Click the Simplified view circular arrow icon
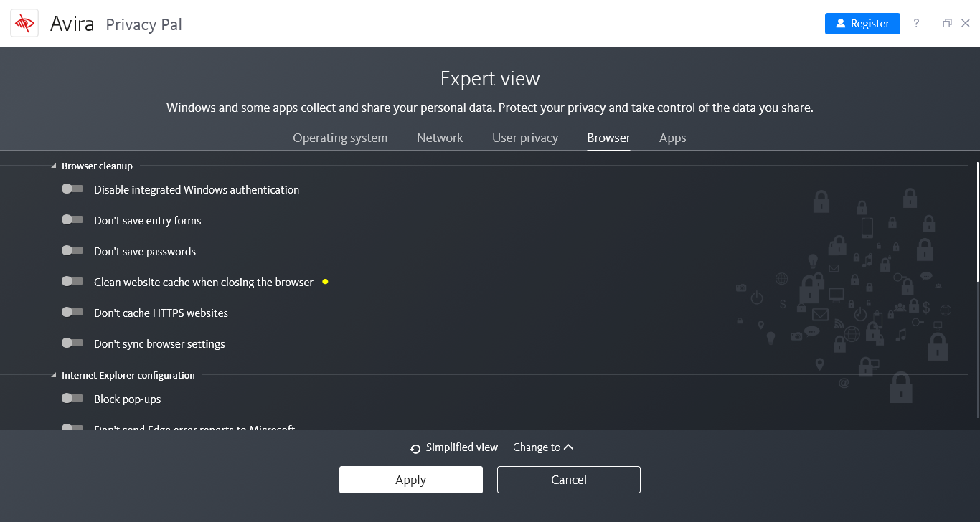The width and height of the screenshot is (980, 522). (415, 449)
